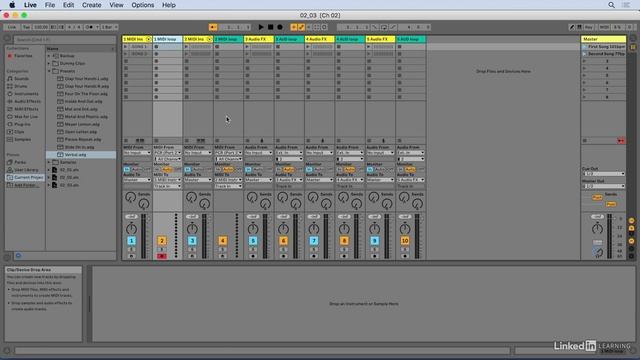Image resolution: width=640 pixels, height=360 pixels.
Task: Open Cue Out dropdown on Master
Action: tap(603, 174)
